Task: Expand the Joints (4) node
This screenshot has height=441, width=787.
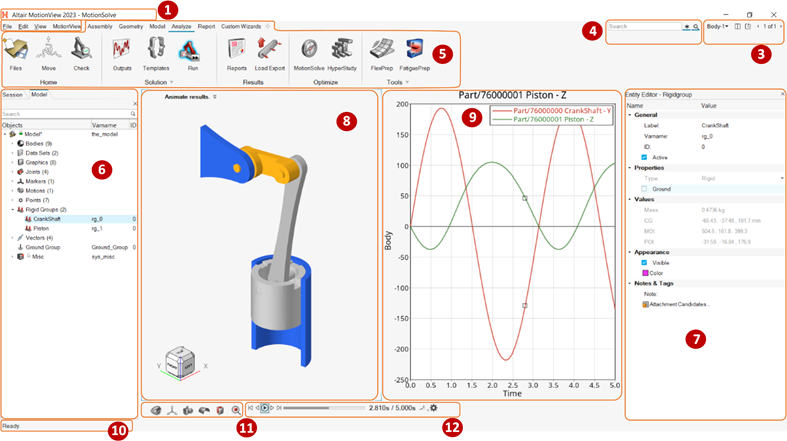Action: click(13, 171)
